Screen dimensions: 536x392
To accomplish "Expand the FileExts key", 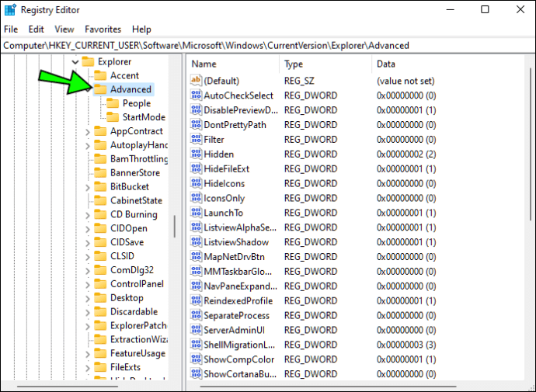I will coord(88,368).
